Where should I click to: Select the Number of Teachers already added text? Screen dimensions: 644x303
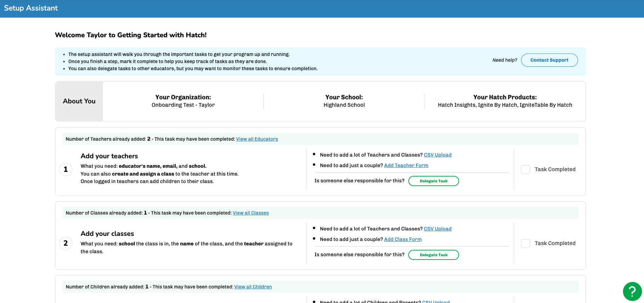tap(108, 139)
